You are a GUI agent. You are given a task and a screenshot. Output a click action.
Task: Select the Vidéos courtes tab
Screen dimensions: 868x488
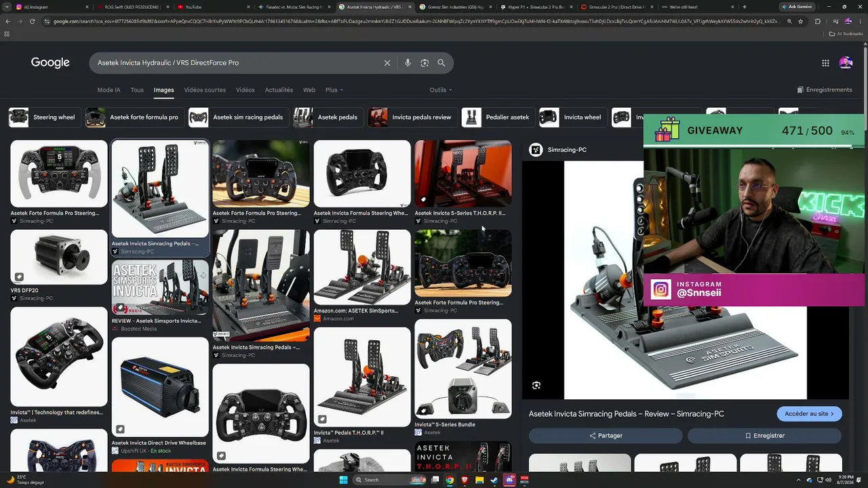pos(205,90)
